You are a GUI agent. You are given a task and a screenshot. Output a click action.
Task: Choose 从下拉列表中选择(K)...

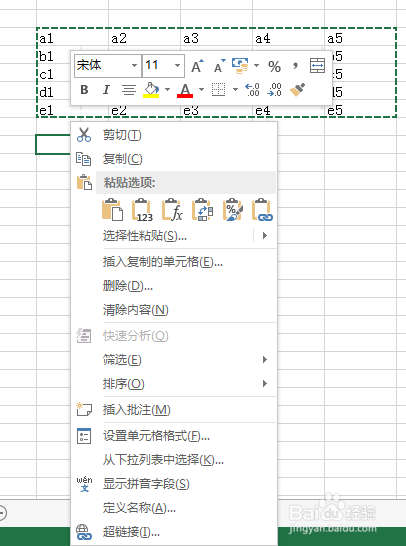coord(173,460)
